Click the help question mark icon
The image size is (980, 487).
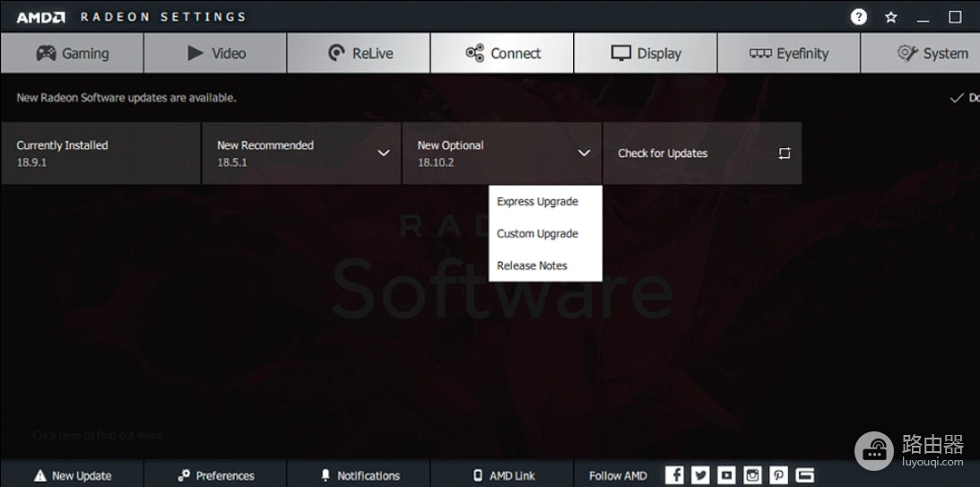pyautogui.click(x=859, y=17)
